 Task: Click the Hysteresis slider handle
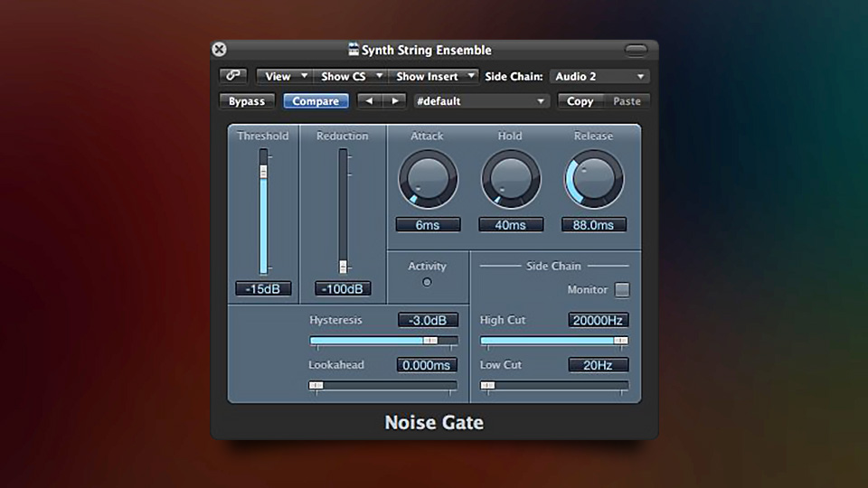click(x=430, y=341)
